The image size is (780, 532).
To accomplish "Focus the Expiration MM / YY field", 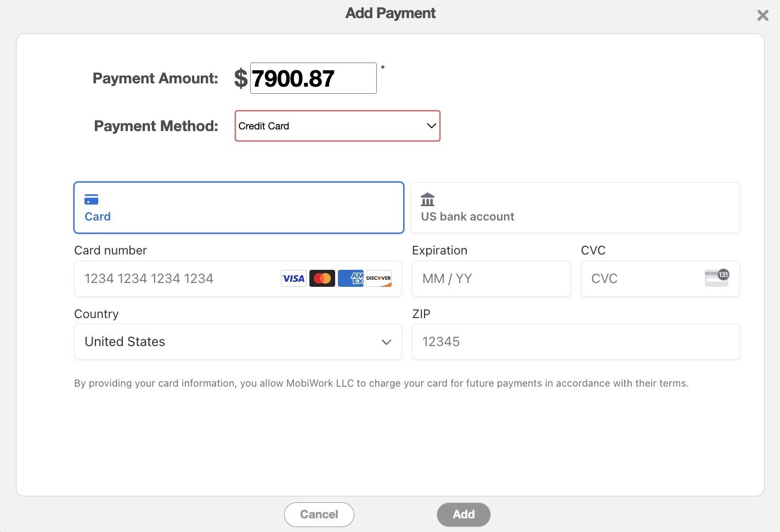I will coord(491,279).
